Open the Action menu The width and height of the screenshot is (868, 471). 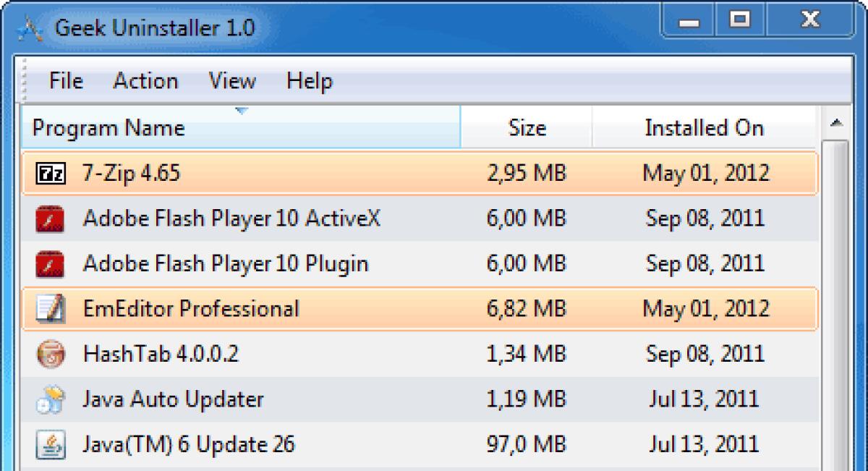click(x=145, y=81)
